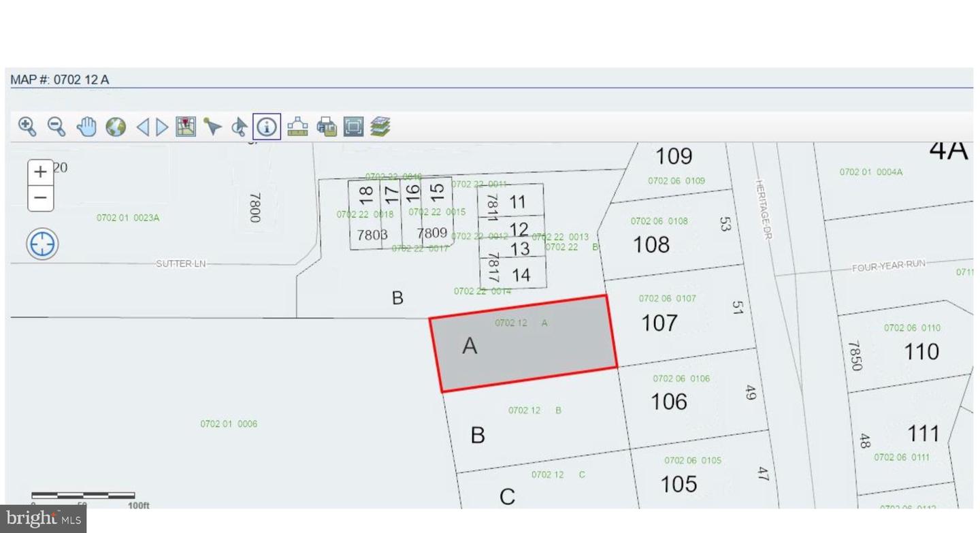Click parcel label 0702 06 0107
Image resolution: width=980 pixels, height=533 pixels.
point(667,298)
